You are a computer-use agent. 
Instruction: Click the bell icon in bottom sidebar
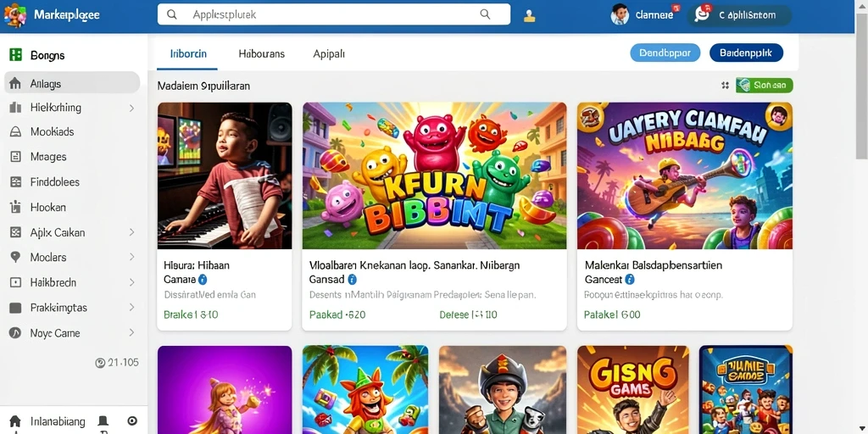[x=103, y=422]
